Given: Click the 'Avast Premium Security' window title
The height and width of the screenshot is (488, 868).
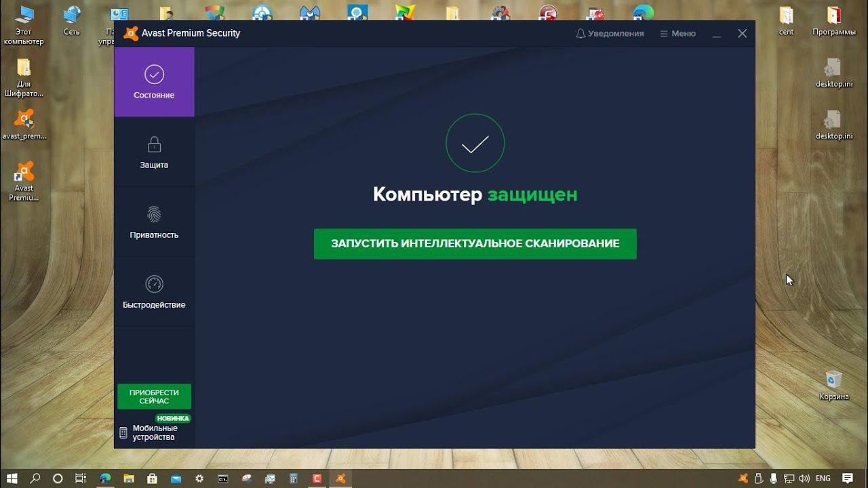Looking at the screenshot, I should (x=191, y=33).
